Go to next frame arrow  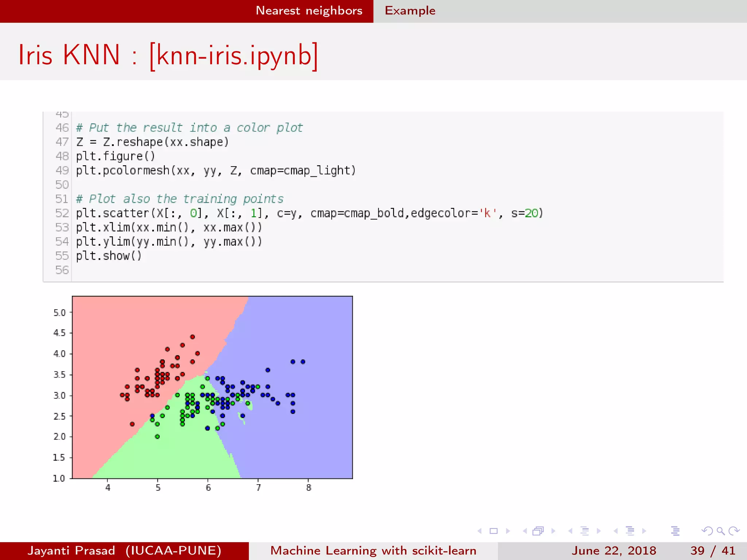(553, 531)
